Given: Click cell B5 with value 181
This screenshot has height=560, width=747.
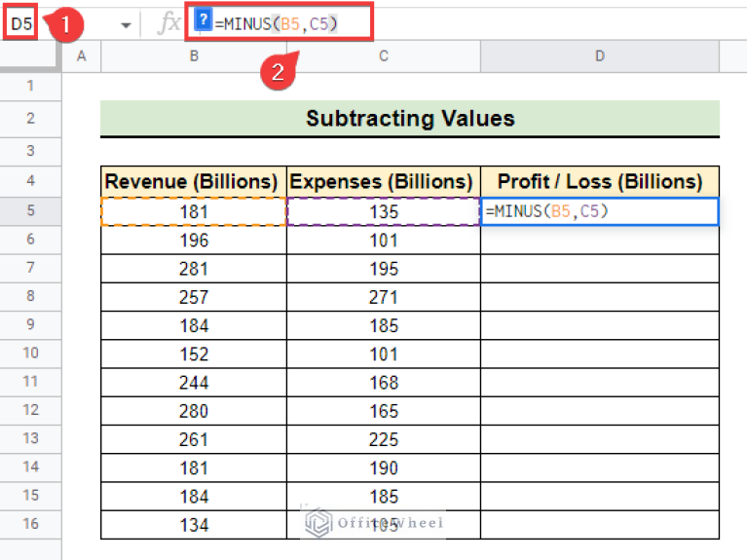Looking at the screenshot, I should click(193, 211).
